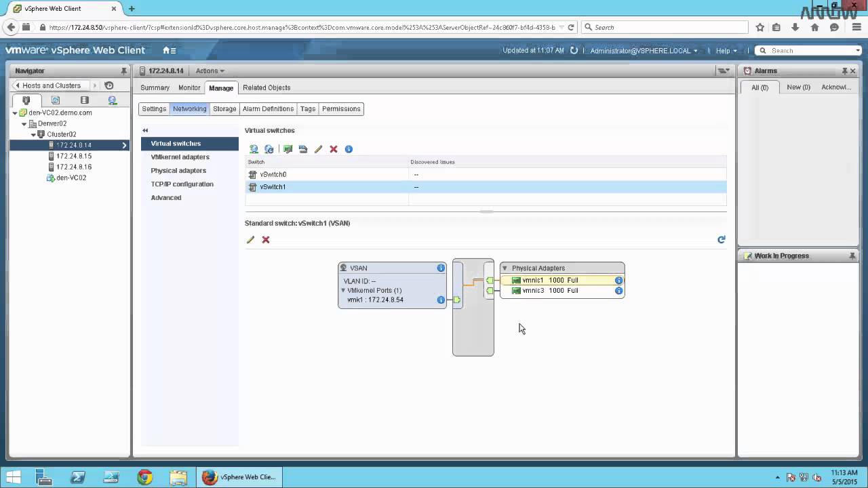868x488 pixels.
Task: Click the blue info icon in Virtual switches toolbar
Action: (349, 149)
